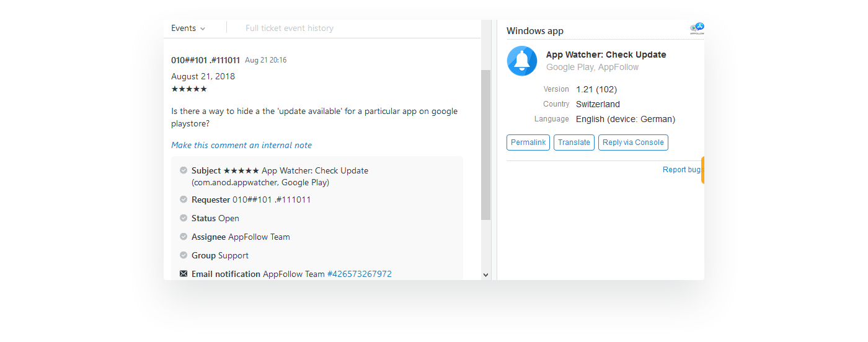868x342 pixels.
Task: Open the Report bug link
Action: 682,170
